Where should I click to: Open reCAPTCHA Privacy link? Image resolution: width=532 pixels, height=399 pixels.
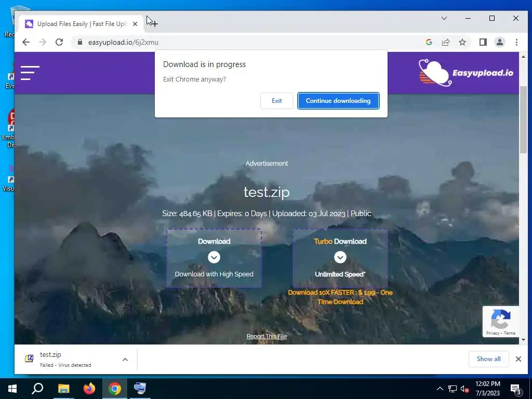[493, 333]
